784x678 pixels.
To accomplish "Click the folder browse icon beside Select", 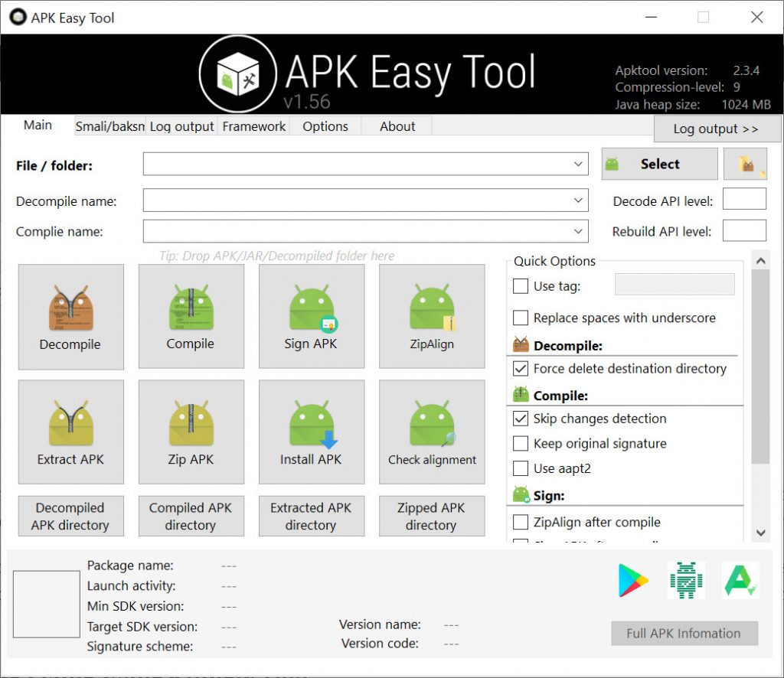I will click(745, 164).
